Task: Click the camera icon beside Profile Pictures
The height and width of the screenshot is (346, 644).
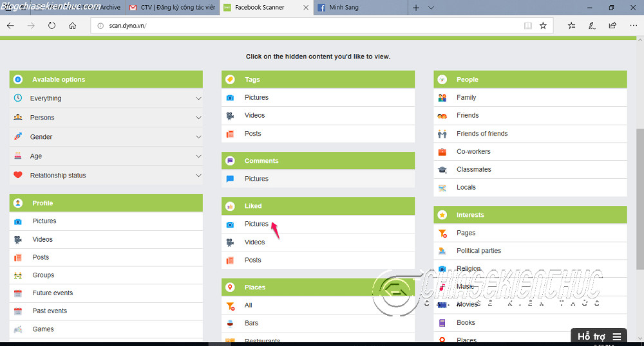Action: pyautogui.click(x=18, y=221)
